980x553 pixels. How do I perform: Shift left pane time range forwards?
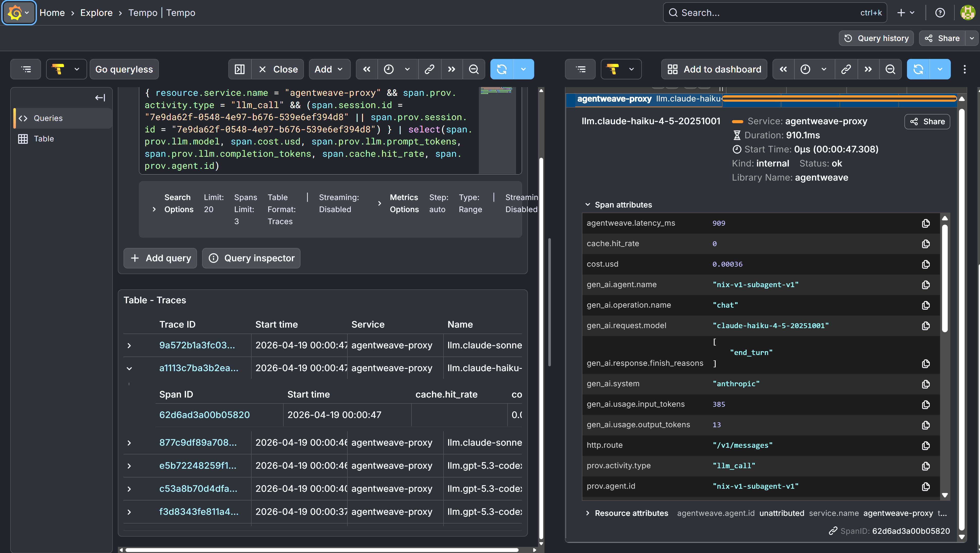[452, 69]
